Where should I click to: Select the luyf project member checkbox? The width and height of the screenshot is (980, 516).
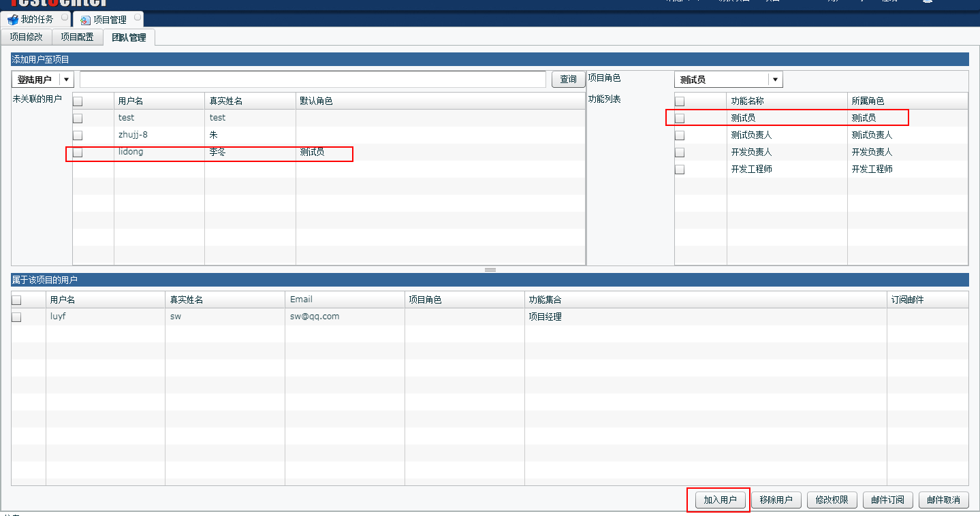click(17, 317)
